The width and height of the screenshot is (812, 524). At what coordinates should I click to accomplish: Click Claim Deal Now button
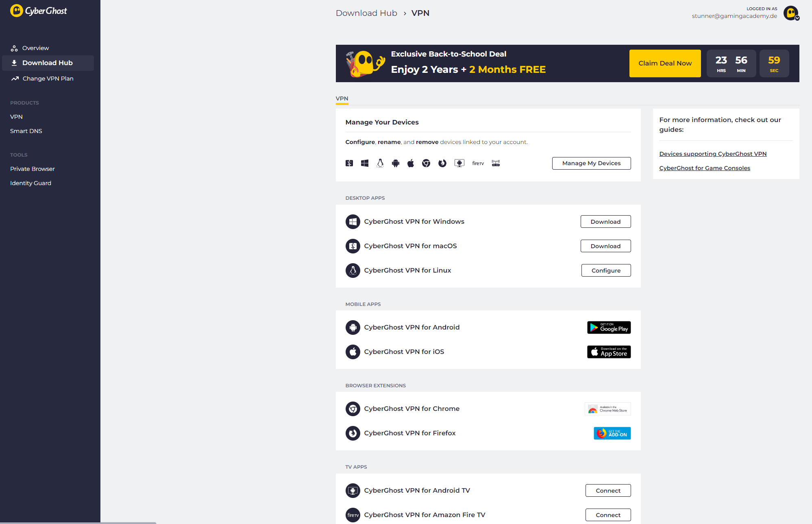click(x=665, y=63)
